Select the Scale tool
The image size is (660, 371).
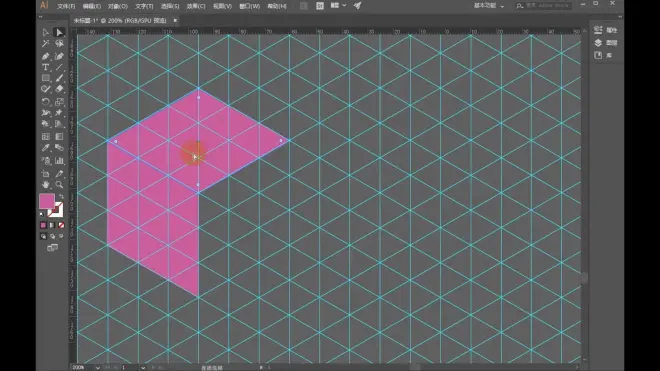[59, 101]
